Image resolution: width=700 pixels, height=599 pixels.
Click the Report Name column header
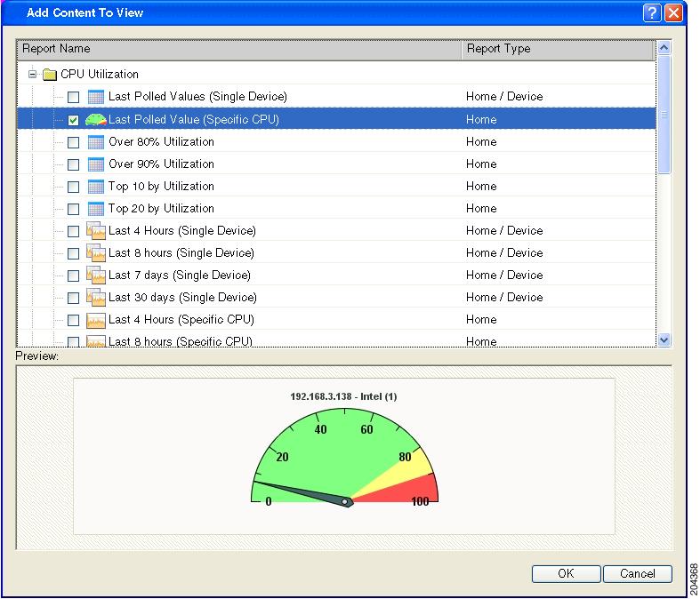click(239, 49)
